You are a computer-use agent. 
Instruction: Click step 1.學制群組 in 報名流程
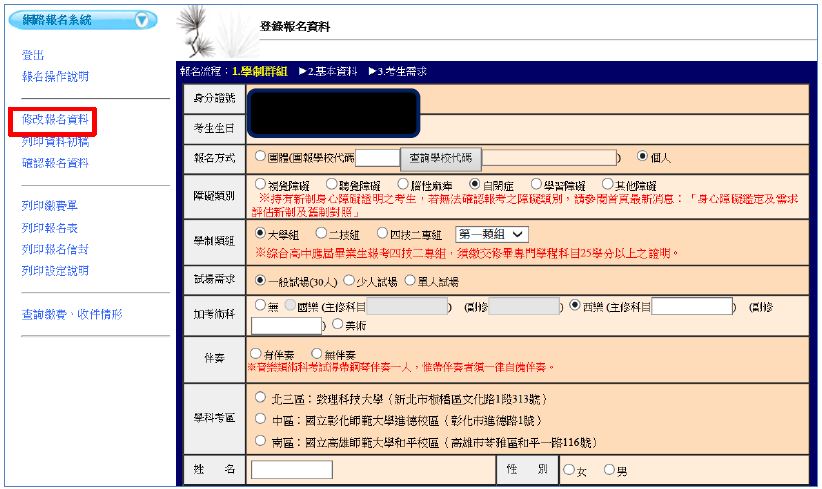click(x=260, y=72)
